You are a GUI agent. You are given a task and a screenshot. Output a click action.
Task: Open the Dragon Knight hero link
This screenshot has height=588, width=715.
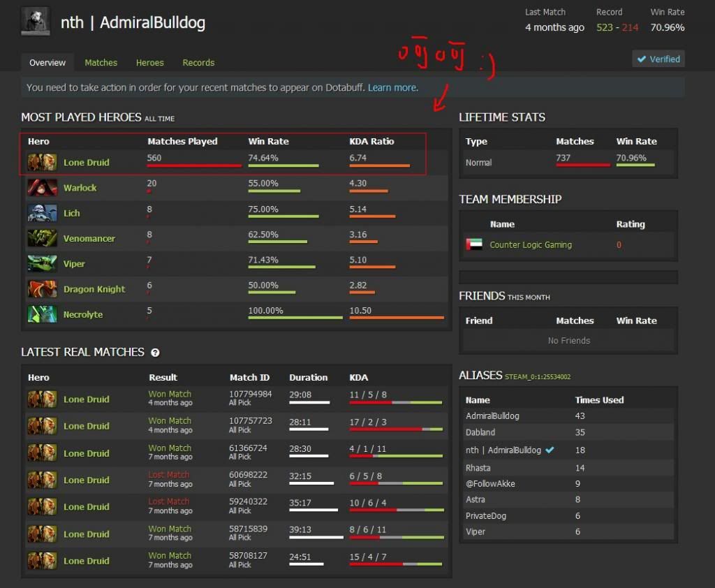point(94,288)
